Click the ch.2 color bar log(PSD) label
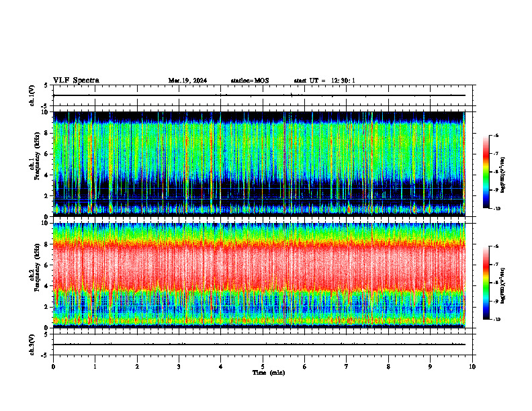 pos(503,286)
